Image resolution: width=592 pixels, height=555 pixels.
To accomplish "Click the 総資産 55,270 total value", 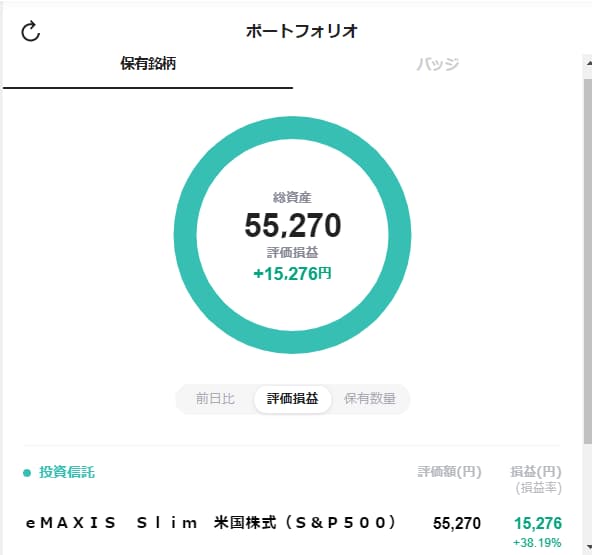I will [293, 225].
